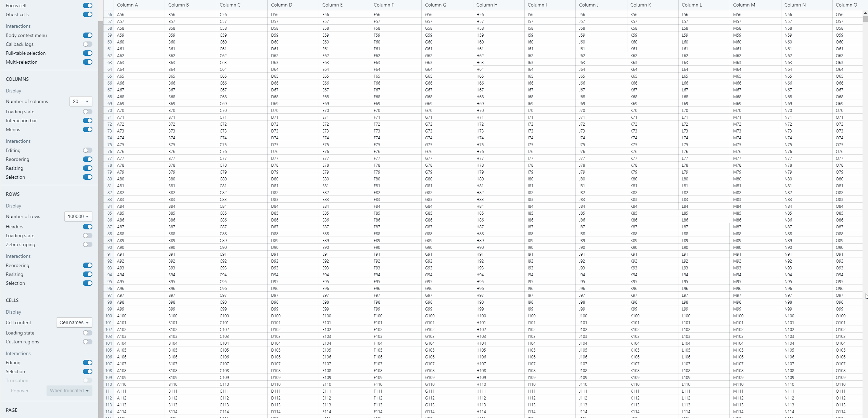This screenshot has width=868, height=418.
Task: Disable the Multi-selection toggle
Action: click(x=87, y=62)
